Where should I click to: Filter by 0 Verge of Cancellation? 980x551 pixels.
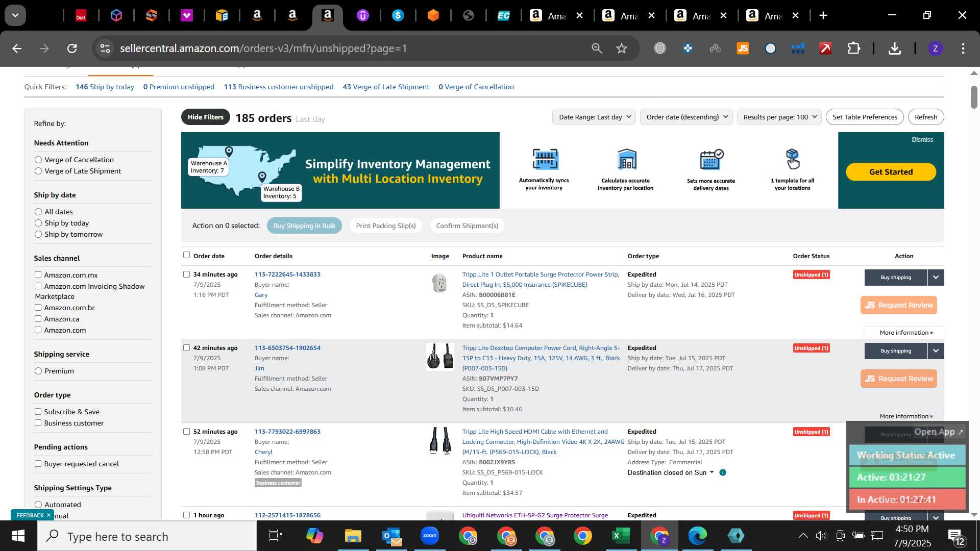click(476, 87)
